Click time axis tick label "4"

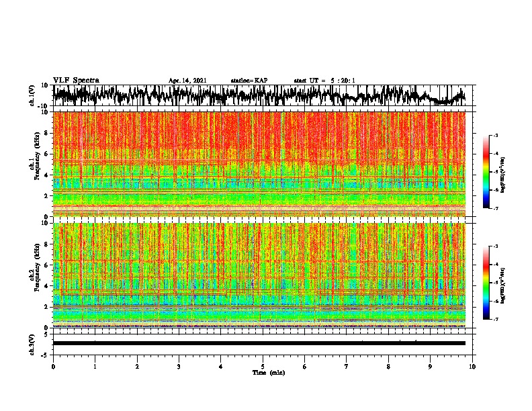tap(221, 367)
